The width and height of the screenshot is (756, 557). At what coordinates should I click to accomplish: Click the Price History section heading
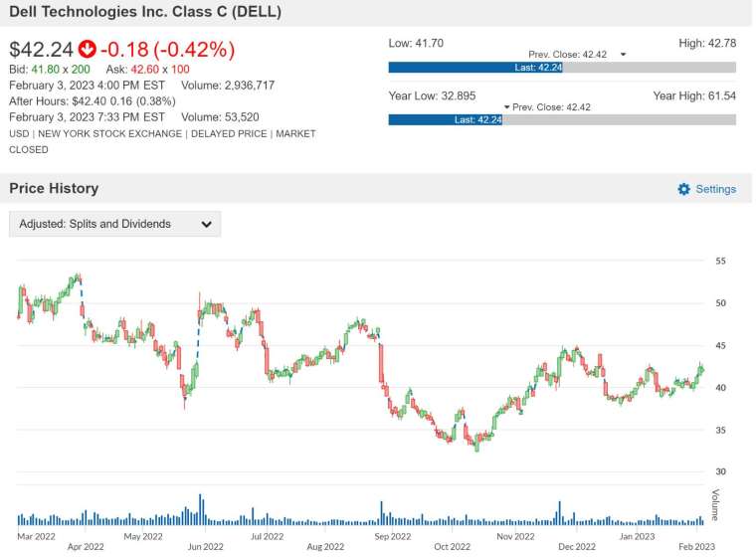point(54,188)
